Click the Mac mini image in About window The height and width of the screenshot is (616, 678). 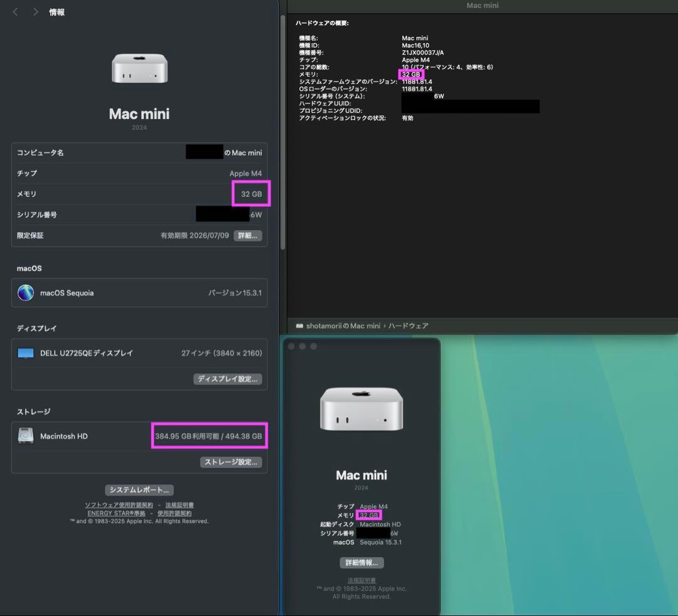[362, 408]
